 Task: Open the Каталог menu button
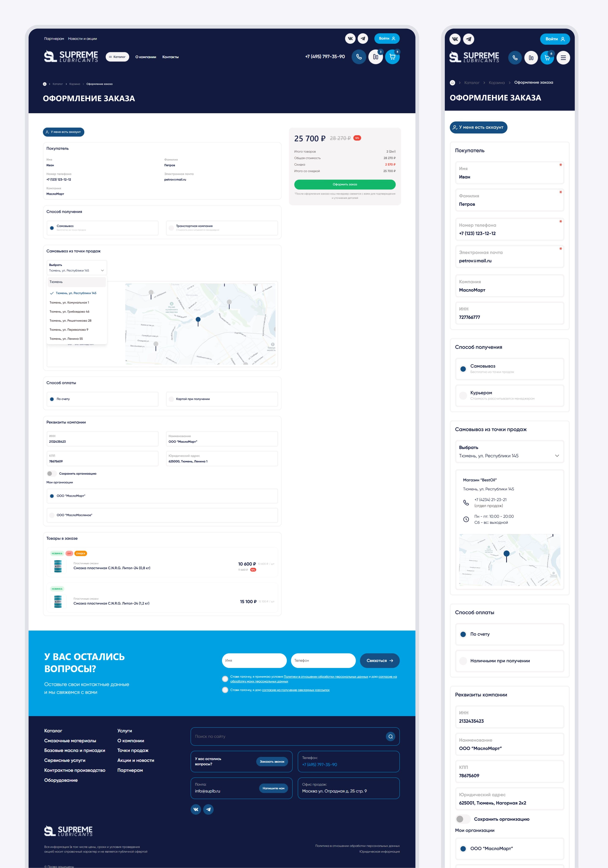tap(118, 57)
